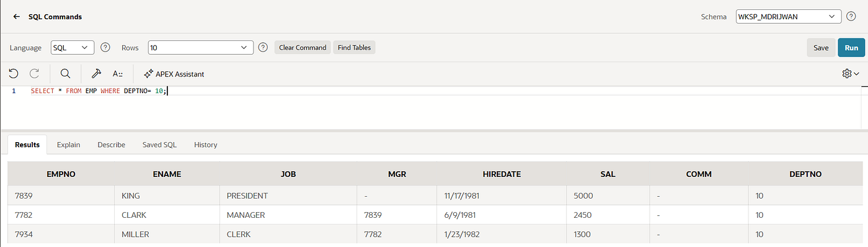Select MGR 7782 cell in MILLER row

pyautogui.click(x=397, y=234)
